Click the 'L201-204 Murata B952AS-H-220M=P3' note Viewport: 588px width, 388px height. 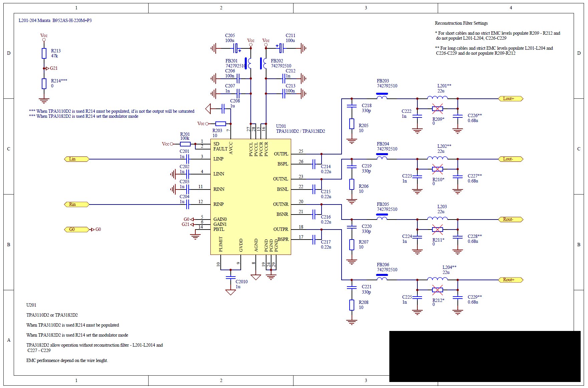[55, 21]
